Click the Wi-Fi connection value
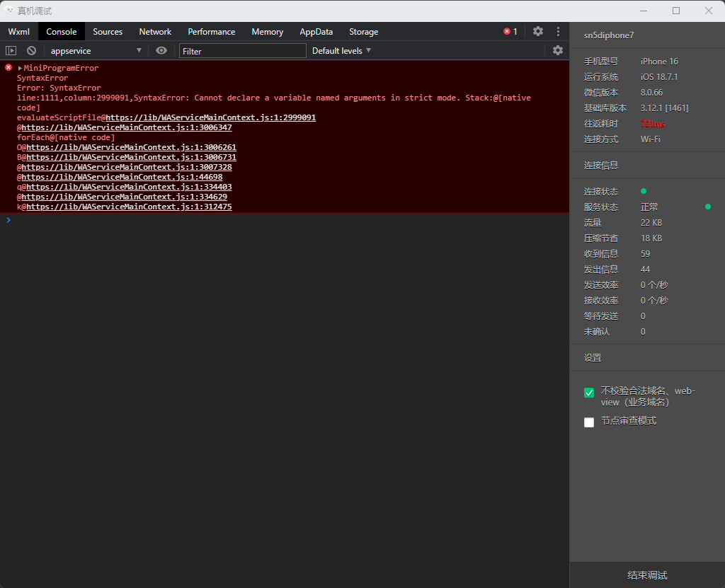The image size is (725, 588). (651, 139)
